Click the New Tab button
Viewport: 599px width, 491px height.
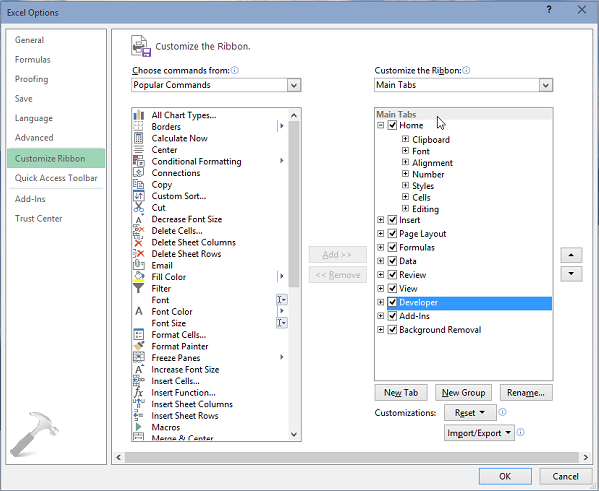[401, 392]
